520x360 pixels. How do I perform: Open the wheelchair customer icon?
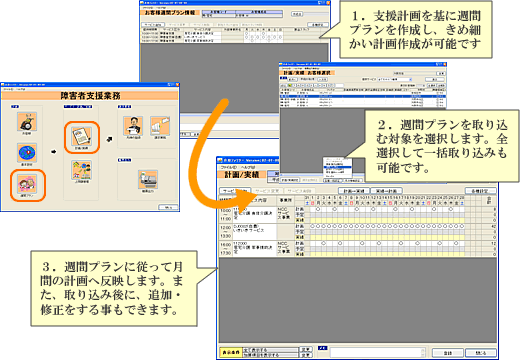27,122
